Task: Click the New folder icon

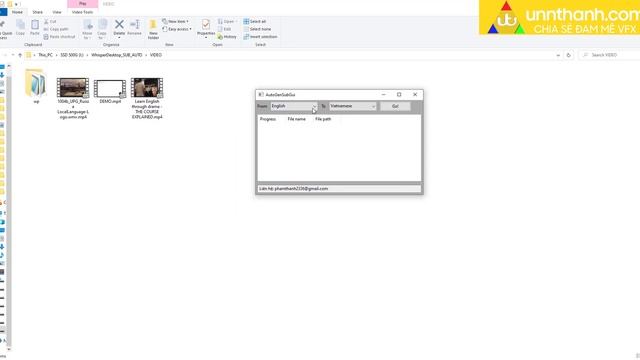Action: pos(153,29)
